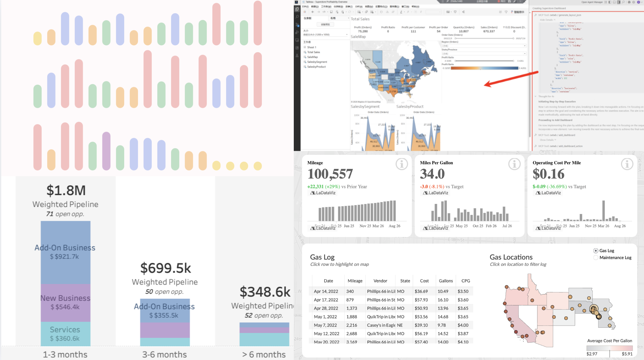
Task: Click the Profit Ratio color gradient legend
Action: 485,68
